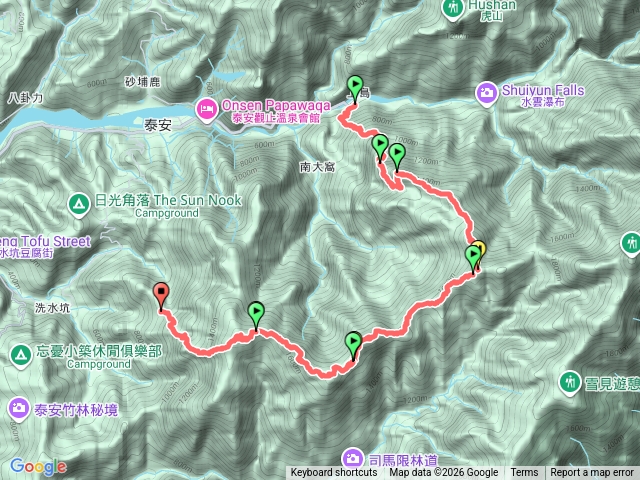Click the 忘憂小築休閒俱樂部 campground pin

click(x=20, y=356)
